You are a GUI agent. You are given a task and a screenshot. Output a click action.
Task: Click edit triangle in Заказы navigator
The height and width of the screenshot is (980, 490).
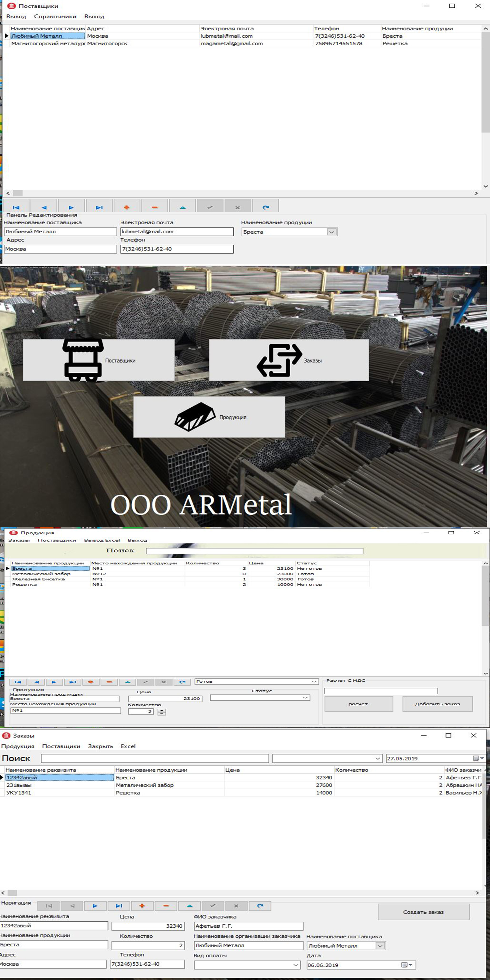(x=190, y=906)
